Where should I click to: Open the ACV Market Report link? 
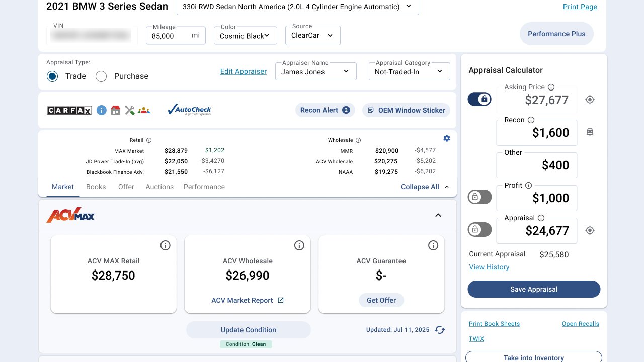248,300
